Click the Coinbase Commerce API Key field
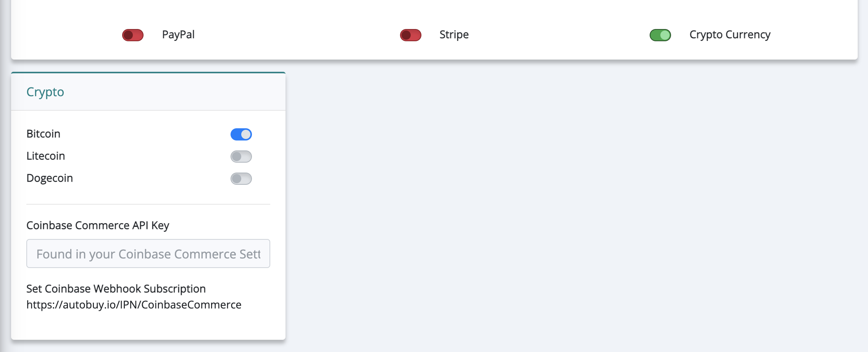Image resolution: width=868 pixels, height=352 pixels. point(148,254)
